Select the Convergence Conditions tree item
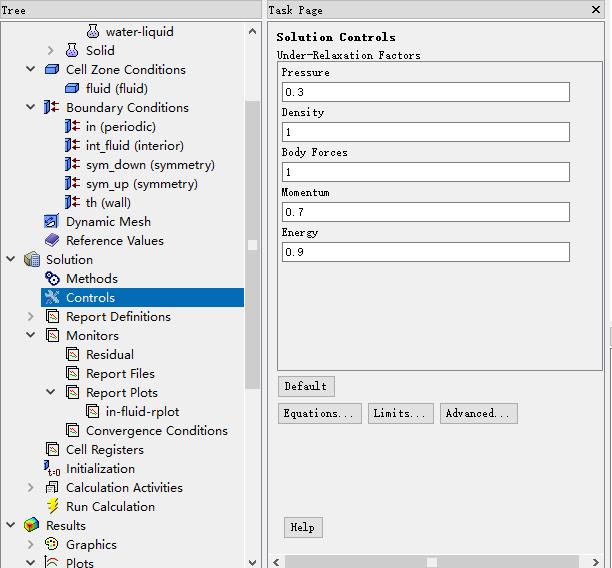The image size is (612, 568). pos(157,431)
